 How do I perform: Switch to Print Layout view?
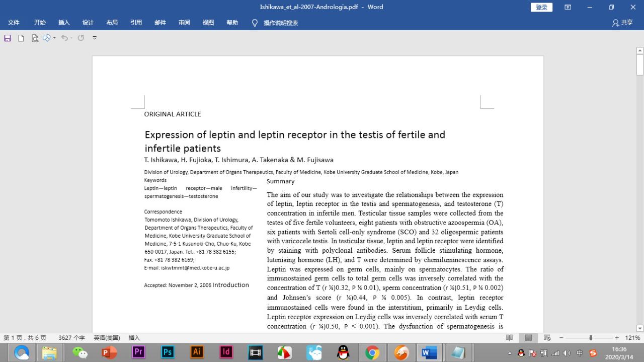(528, 338)
